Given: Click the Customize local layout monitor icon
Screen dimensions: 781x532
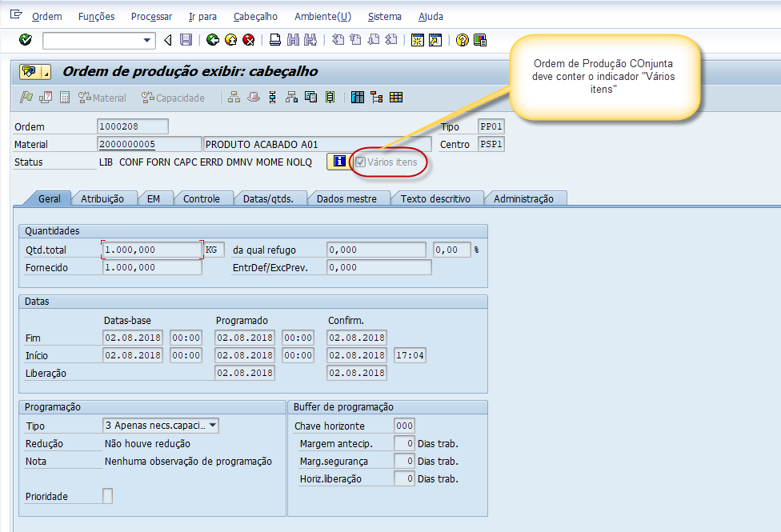Looking at the screenshot, I should (480, 40).
